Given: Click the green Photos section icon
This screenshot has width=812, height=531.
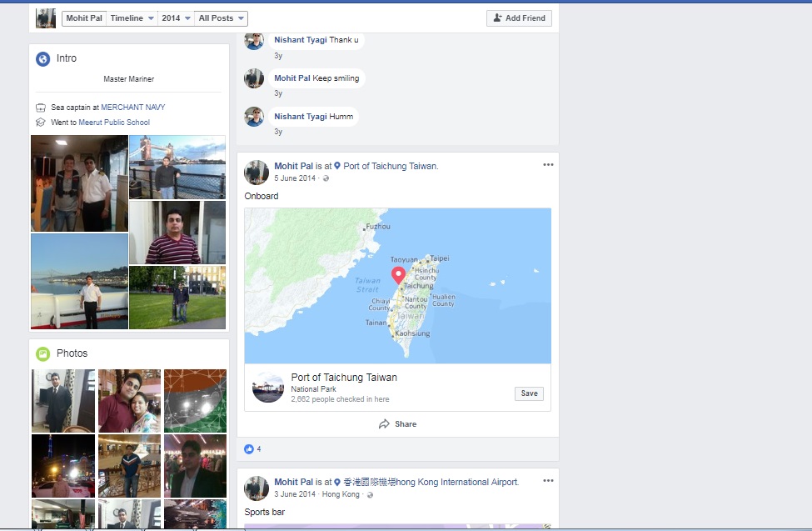Looking at the screenshot, I should [43, 353].
